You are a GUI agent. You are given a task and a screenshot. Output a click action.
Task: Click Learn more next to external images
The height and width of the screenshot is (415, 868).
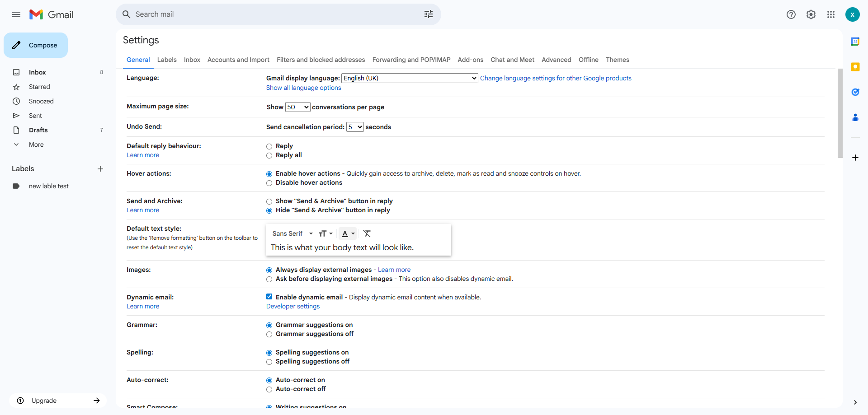pos(394,270)
